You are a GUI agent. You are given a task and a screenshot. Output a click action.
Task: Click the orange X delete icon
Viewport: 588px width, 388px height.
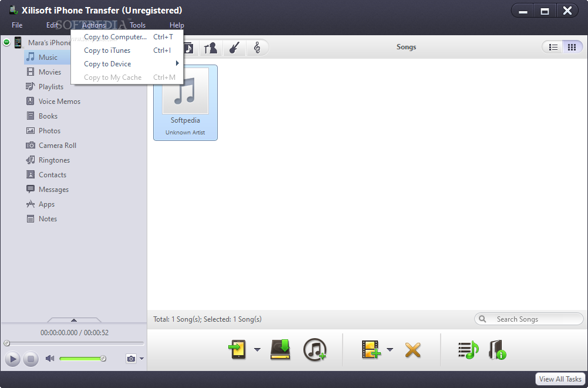(x=413, y=350)
